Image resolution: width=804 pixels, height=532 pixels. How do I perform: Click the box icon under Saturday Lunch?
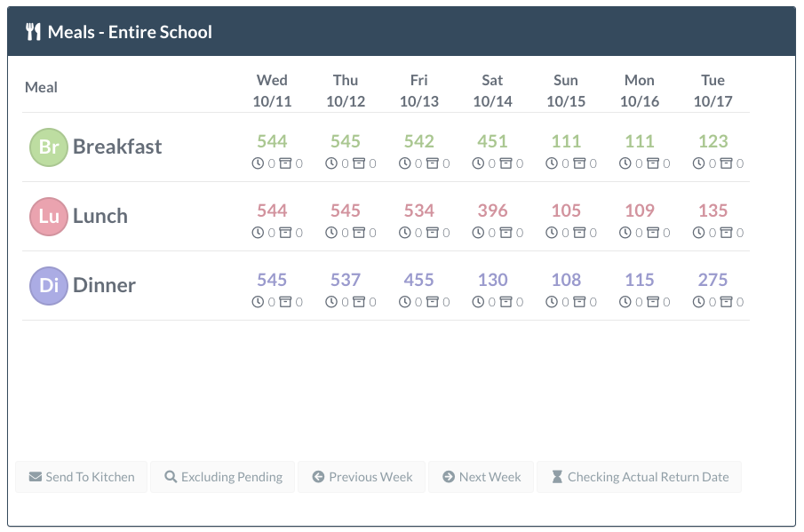(x=505, y=233)
